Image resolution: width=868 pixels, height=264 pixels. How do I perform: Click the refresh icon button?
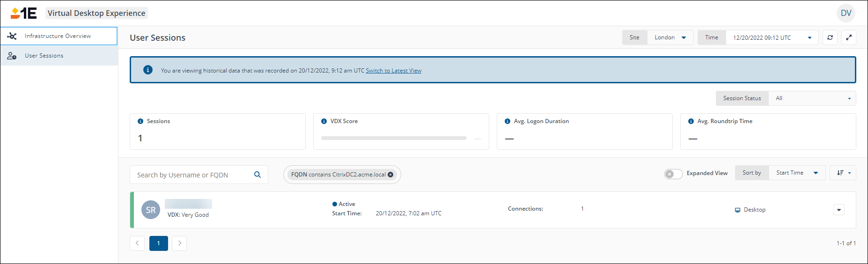[x=830, y=37]
